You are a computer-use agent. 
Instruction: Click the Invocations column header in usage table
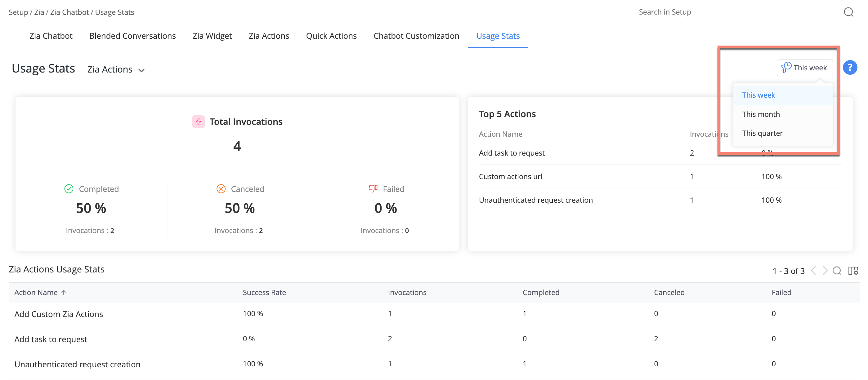407,293
